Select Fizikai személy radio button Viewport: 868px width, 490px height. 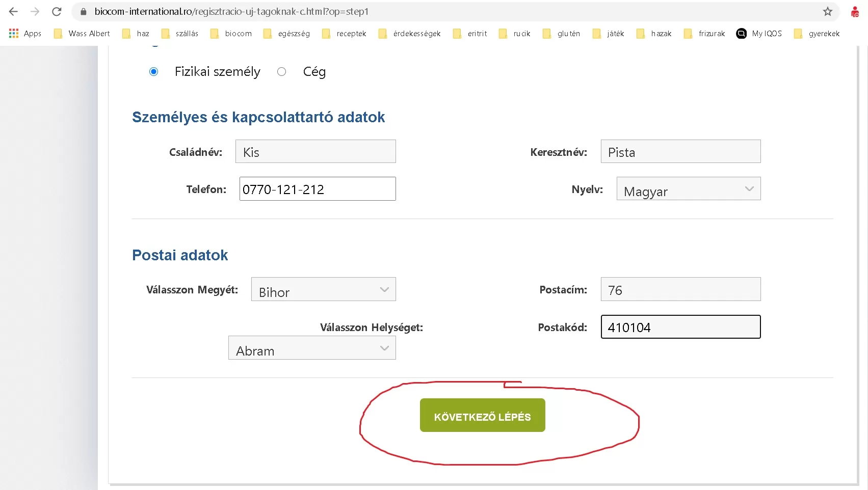pos(153,72)
